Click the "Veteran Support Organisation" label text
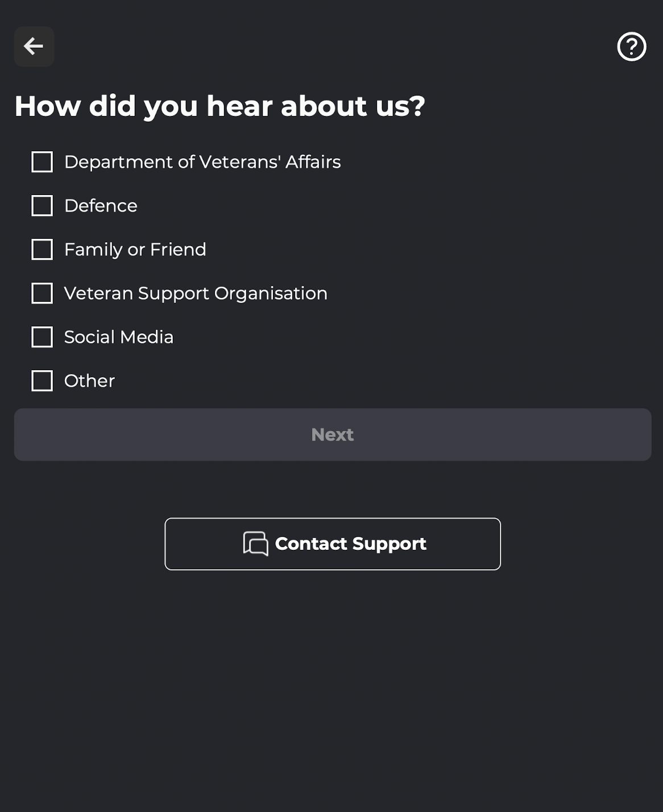The width and height of the screenshot is (663, 812). (x=196, y=293)
